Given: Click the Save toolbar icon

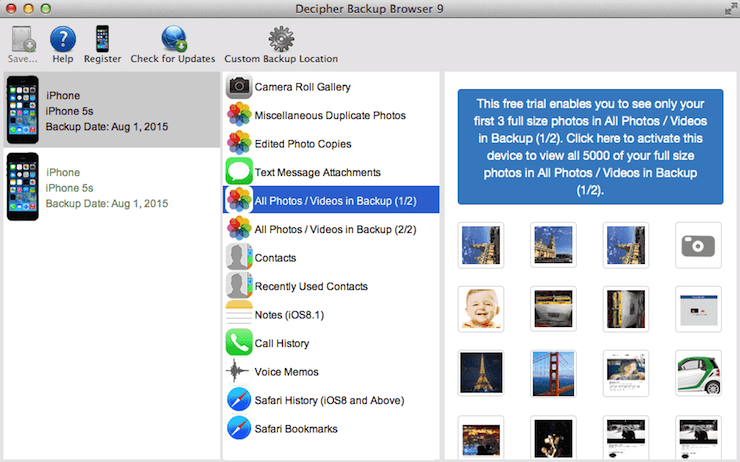Looking at the screenshot, I should point(23,39).
